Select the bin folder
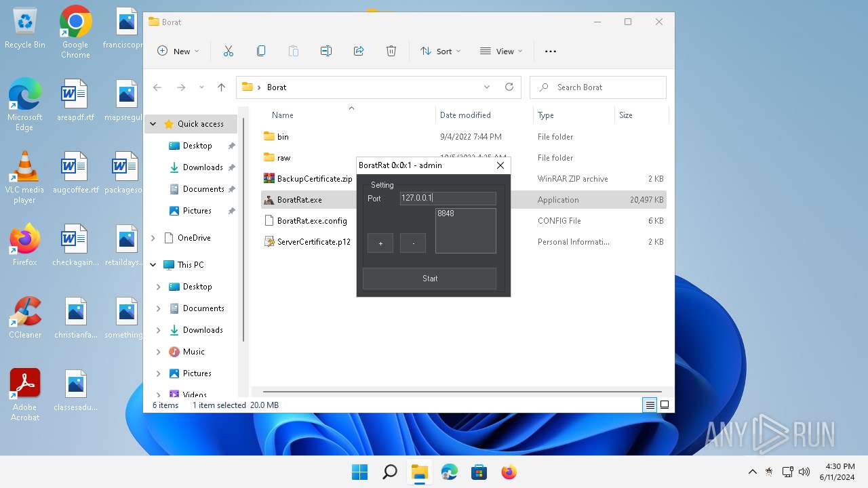The image size is (868, 488). coord(283,137)
